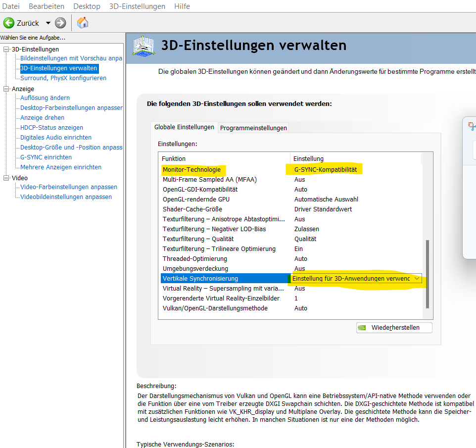The height and width of the screenshot is (448, 476).
Task: Click the NVIDIA logo on Wiederherstellen
Action: (x=362, y=328)
